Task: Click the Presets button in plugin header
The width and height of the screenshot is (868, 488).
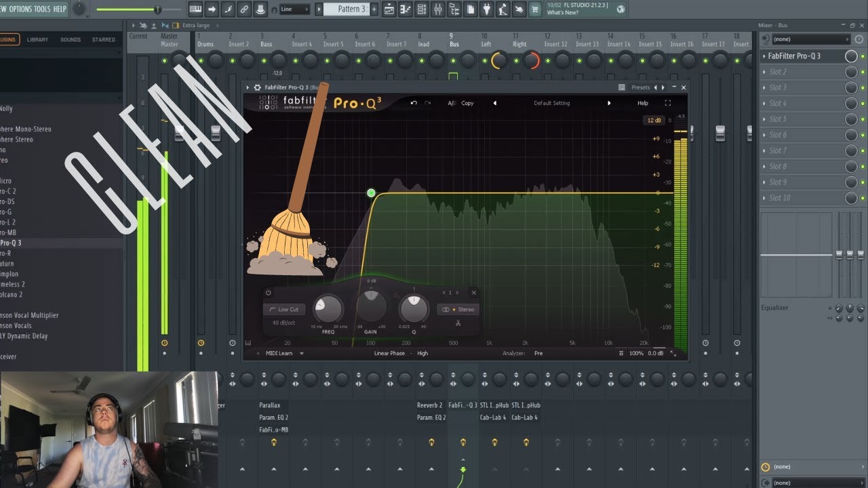Action: point(641,87)
